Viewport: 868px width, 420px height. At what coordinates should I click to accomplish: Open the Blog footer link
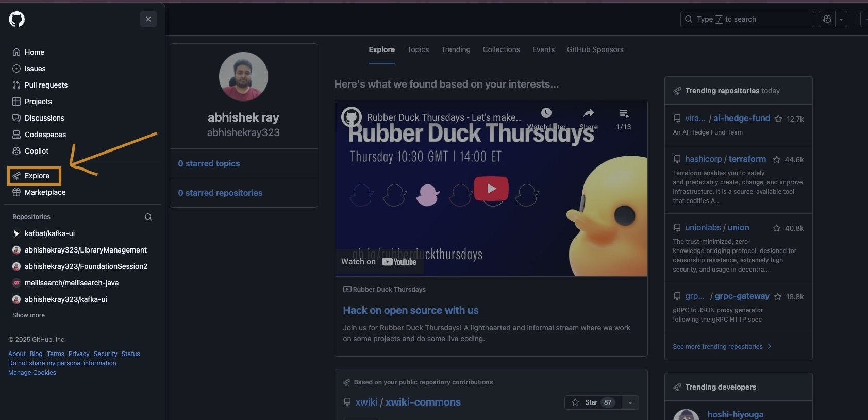click(36, 354)
